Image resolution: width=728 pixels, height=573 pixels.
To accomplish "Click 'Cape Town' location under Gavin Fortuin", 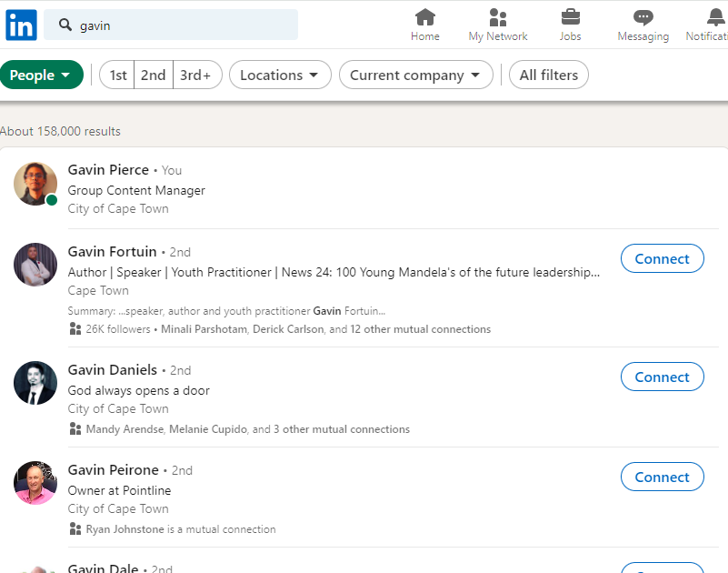I will (x=98, y=290).
